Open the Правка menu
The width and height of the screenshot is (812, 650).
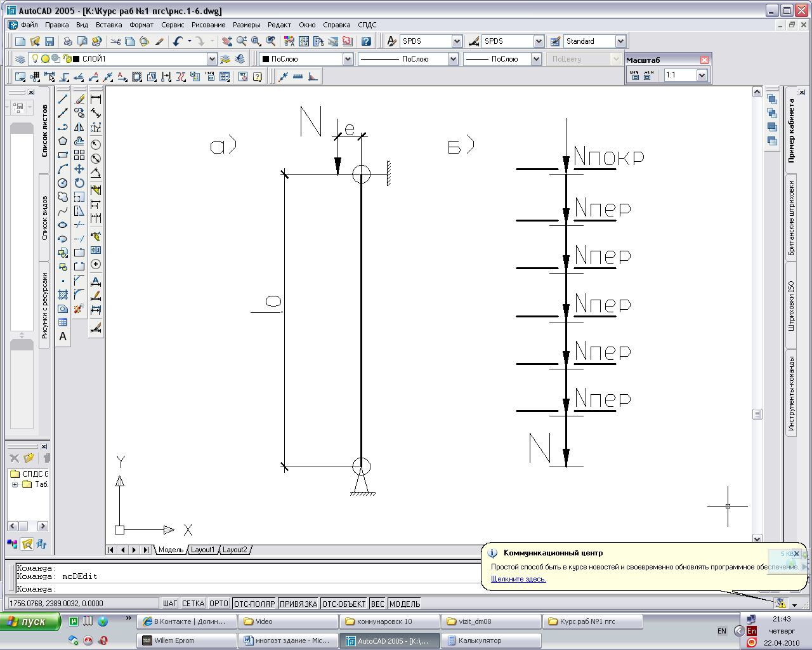click(x=57, y=25)
